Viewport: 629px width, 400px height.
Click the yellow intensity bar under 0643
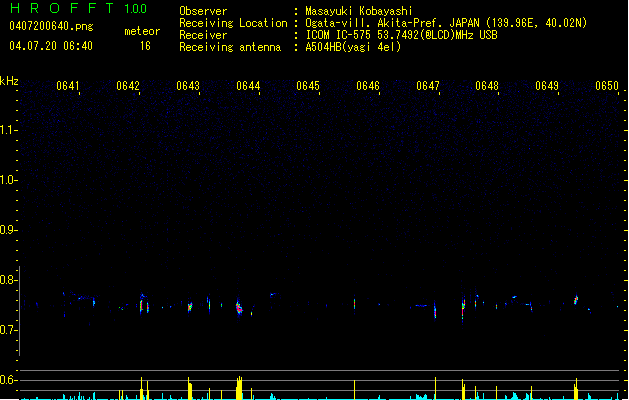coord(189,388)
